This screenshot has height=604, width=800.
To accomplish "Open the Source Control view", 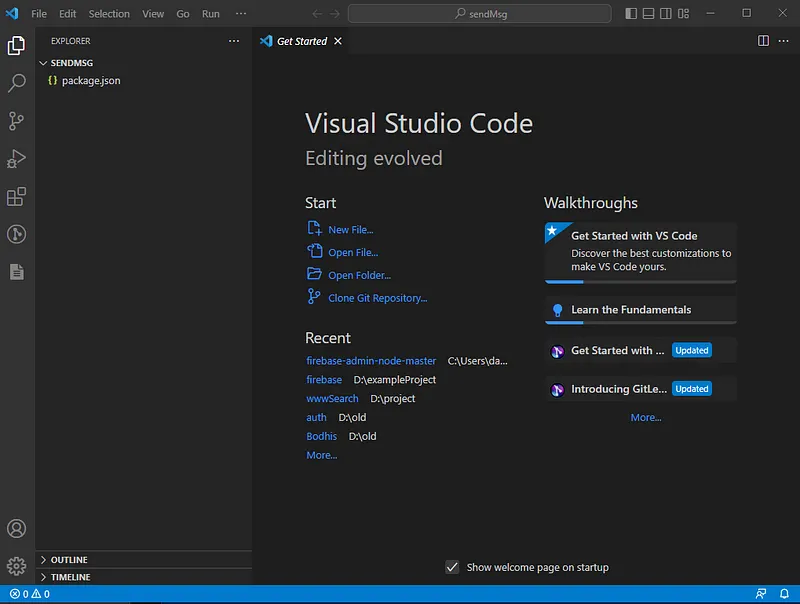I will point(16,121).
